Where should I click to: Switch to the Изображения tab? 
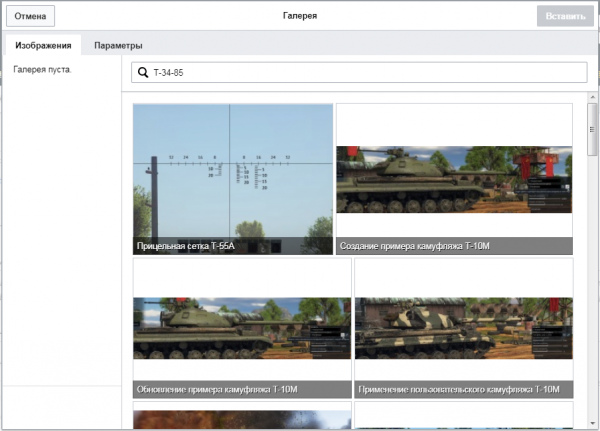tap(43, 45)
